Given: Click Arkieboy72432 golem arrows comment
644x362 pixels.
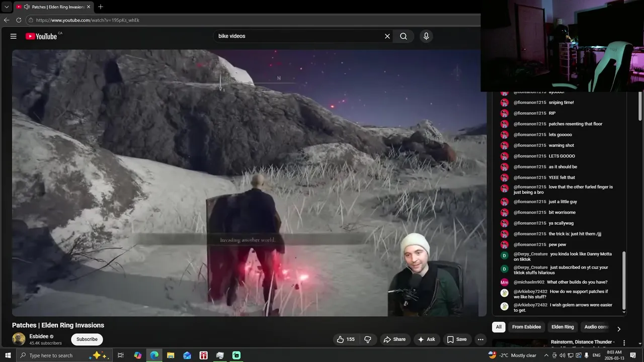Looking at the screenshot, I should point(562,307).
